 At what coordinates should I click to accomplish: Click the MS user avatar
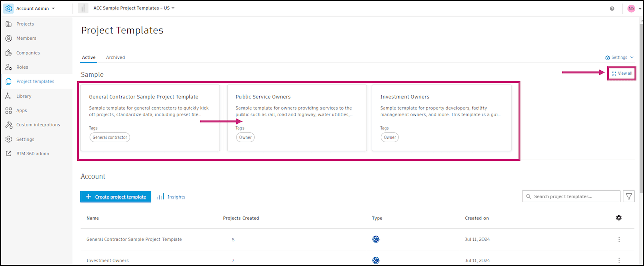tap(631, 9)
